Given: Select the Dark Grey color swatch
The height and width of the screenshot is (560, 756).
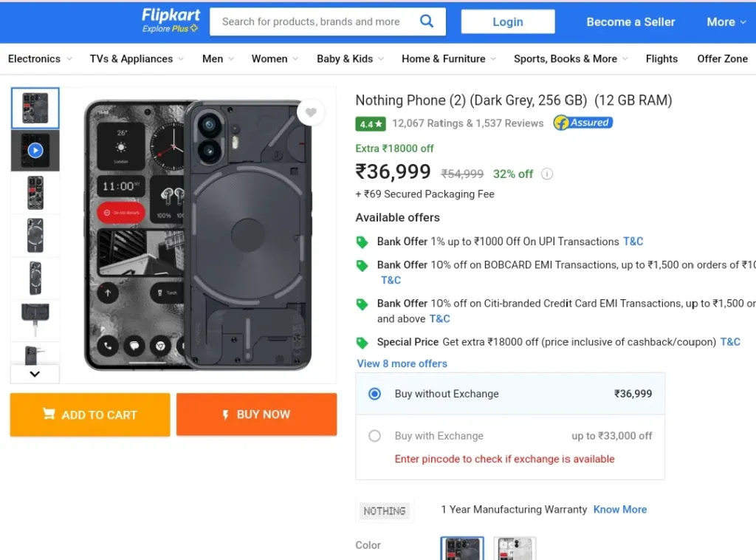Looking at the screenshot, I should click(462, 548).
